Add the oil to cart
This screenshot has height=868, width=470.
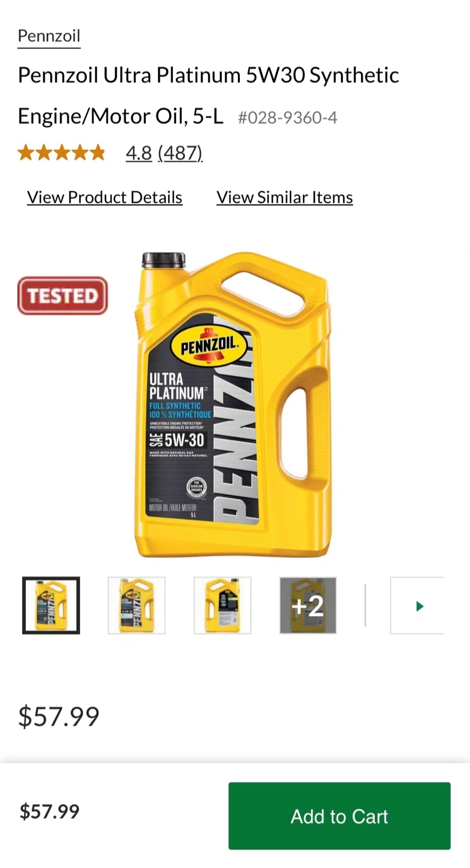339,816
